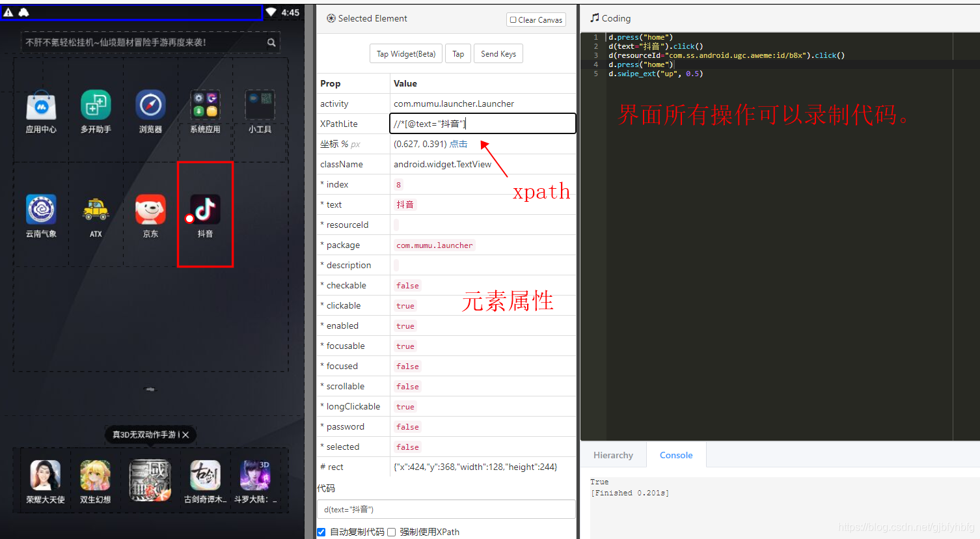The image size is (980, 539).
Task: Disable the 自动复制代码 checkbox
Action: click(321, 532)
